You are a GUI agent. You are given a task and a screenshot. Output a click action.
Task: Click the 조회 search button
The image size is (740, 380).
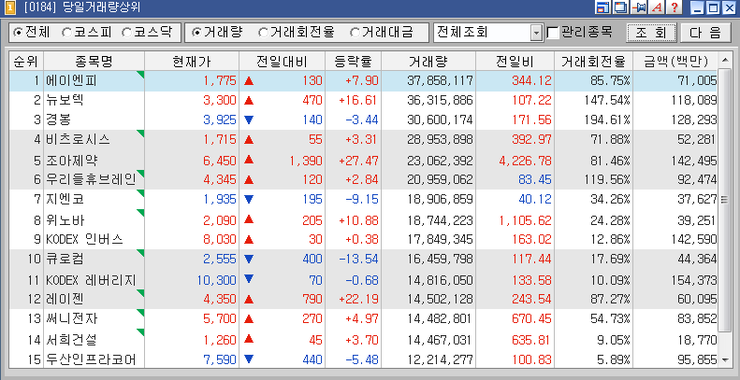651,33
